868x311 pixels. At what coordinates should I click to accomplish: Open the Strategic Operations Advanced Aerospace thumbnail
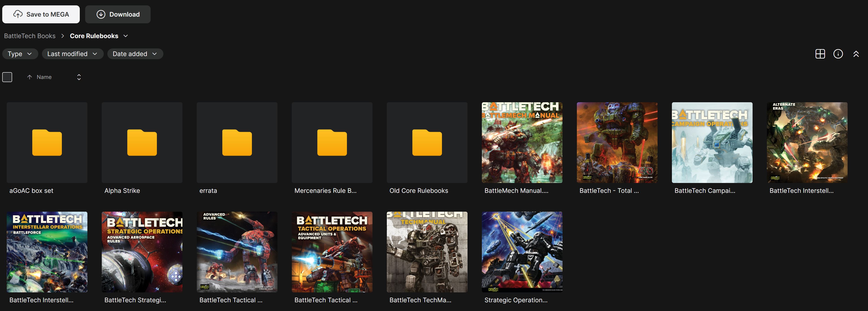[x=142, y=252]
